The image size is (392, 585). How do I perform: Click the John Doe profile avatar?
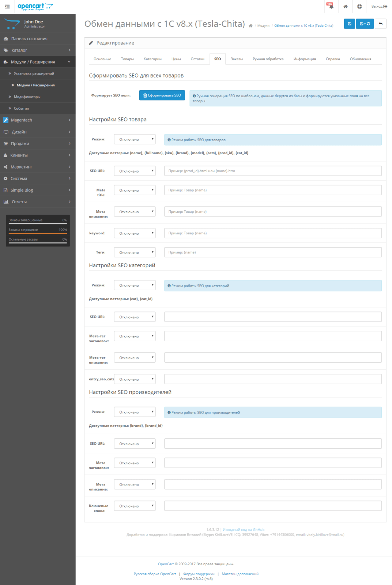click(12, 24)
